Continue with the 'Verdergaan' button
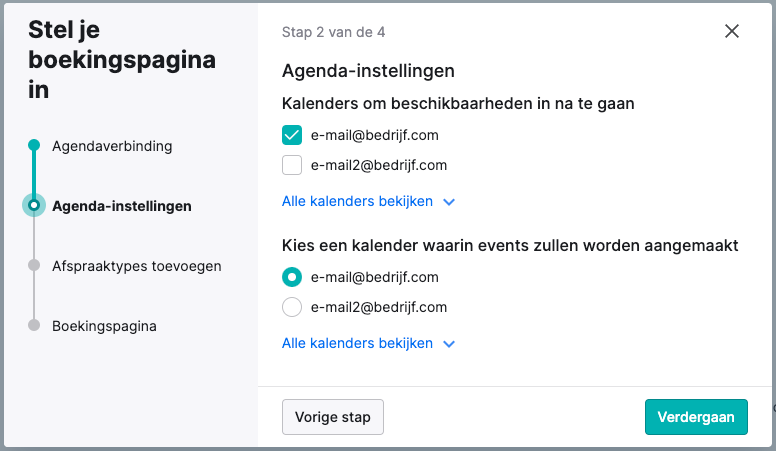This screenshot has height=451, width=776. coord(696,417)
